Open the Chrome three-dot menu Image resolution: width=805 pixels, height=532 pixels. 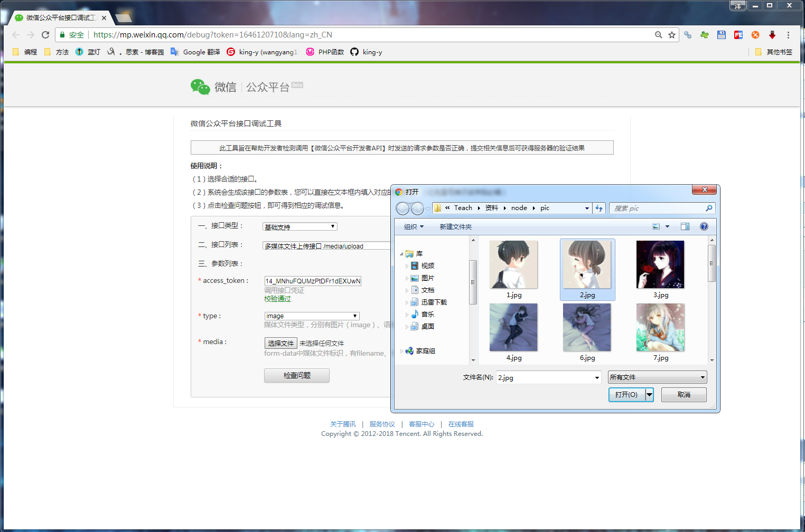tap(788, 35)
